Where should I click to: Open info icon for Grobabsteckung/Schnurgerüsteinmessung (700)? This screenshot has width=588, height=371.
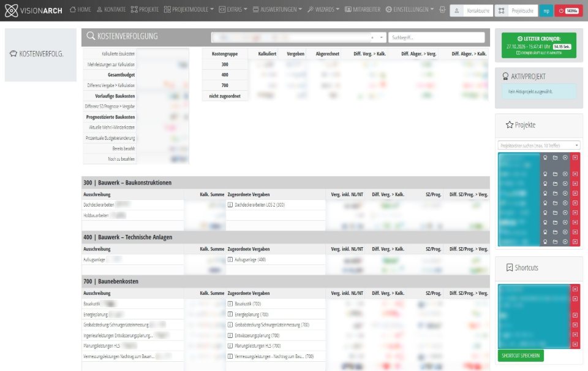point(230,325)
